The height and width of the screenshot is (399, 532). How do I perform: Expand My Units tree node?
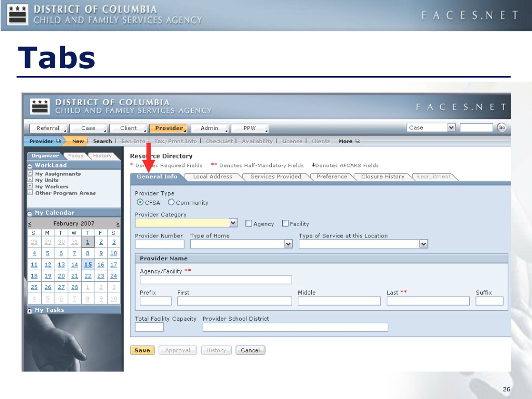coord(30,179)
